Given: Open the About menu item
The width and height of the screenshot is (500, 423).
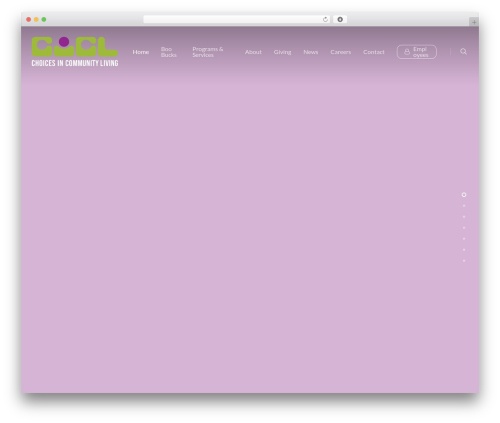Looking at the screenshot, I should point(253,52).
